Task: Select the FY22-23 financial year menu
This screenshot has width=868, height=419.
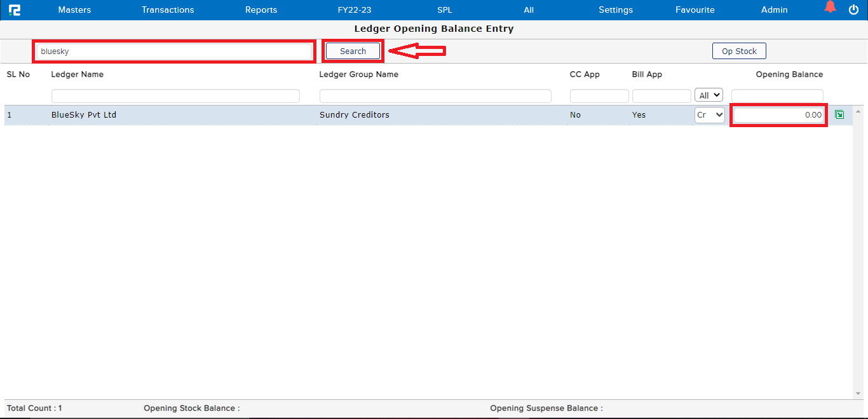Action: pos(355,10)
